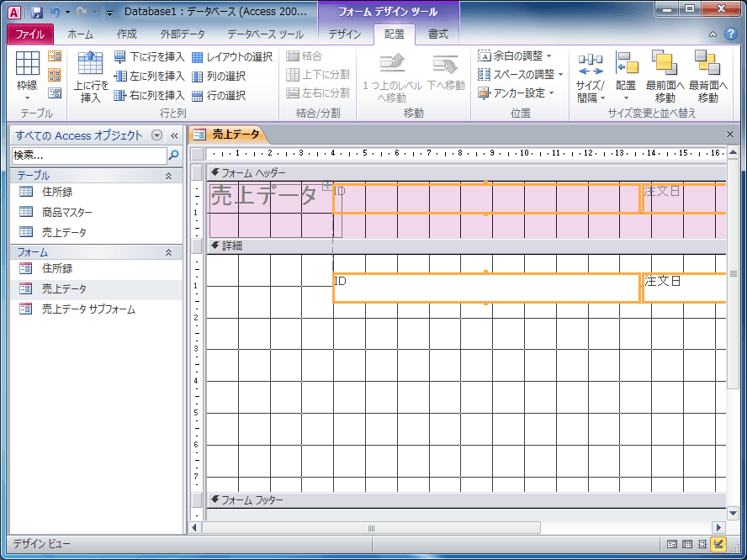Open navigation pane category dropdown arrow
The width and height of the screenshot is (747, 560).
156,135
